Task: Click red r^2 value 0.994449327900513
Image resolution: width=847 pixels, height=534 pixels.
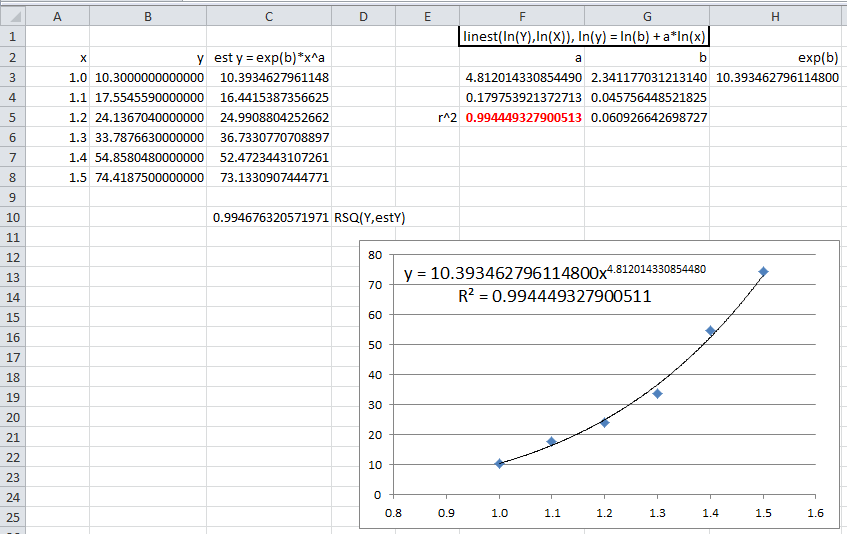Action: tap(522, 117)
